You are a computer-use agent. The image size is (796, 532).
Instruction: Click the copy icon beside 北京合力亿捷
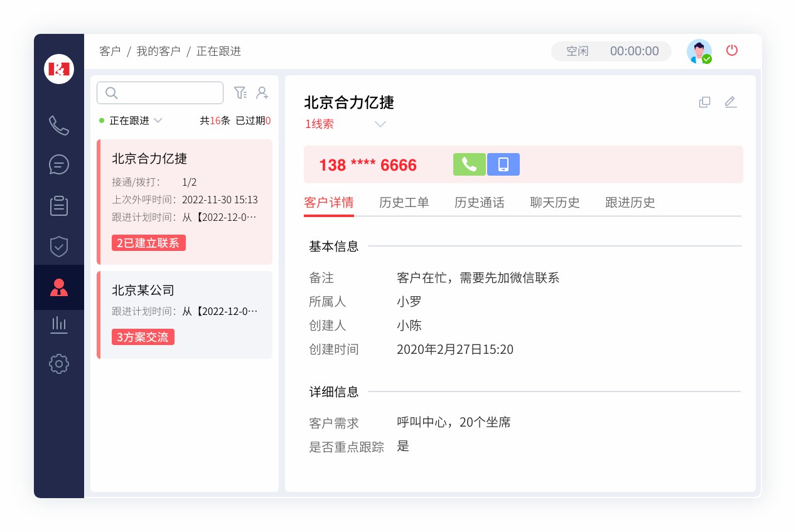[x=704, y=102]
